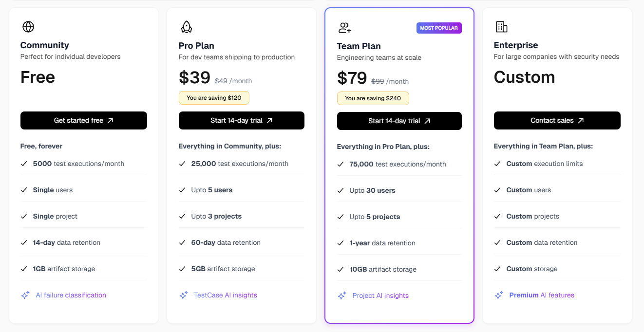Viewport: 644px width, 332px height.
Task: Select the rocket icon on Pro Plan card
Action: (x=186, y=27)
